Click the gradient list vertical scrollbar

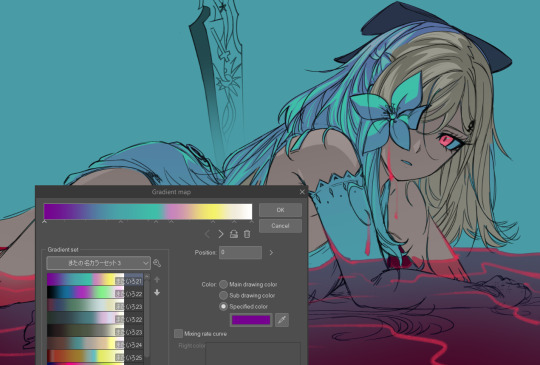147,319
